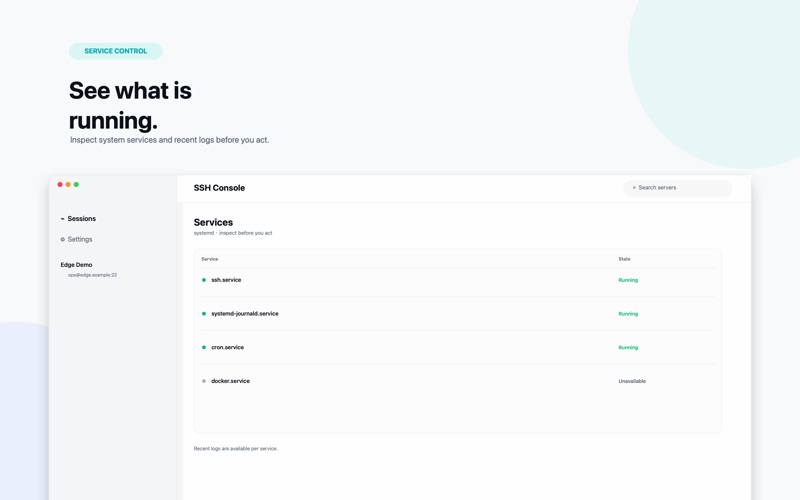Click the green maximize window button
Image resolution: width=800 pixels, height=500 pixels.
click(x=77, y=185)
